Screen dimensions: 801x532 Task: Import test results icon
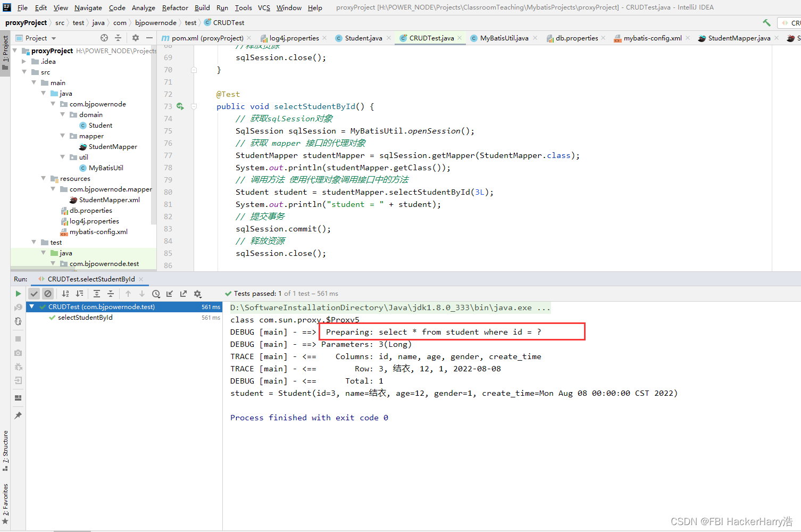pos(170,294)
